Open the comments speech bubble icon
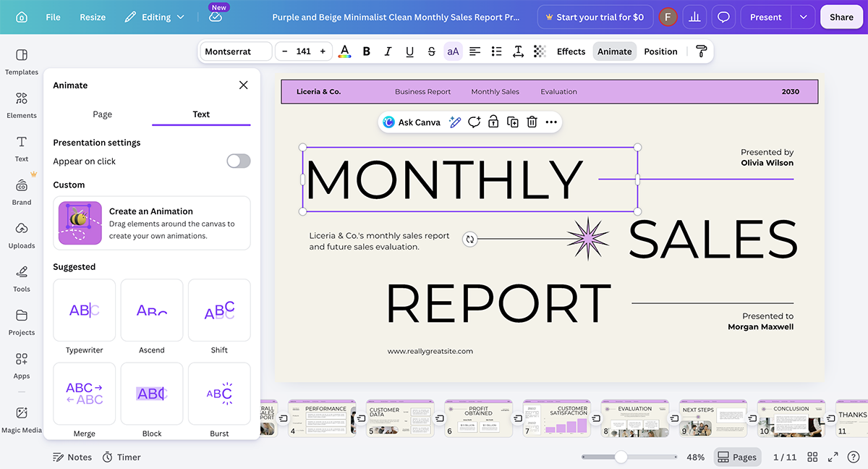 pos(723,17)
